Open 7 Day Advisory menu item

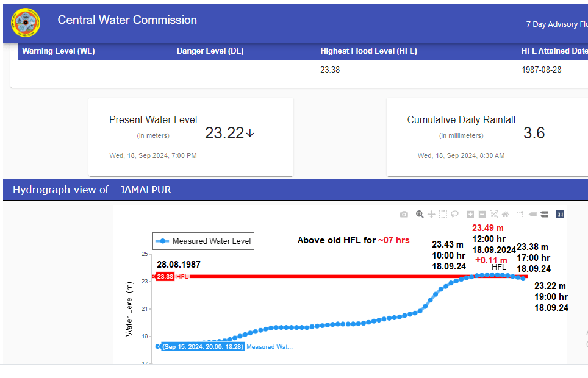click(556, 24)
